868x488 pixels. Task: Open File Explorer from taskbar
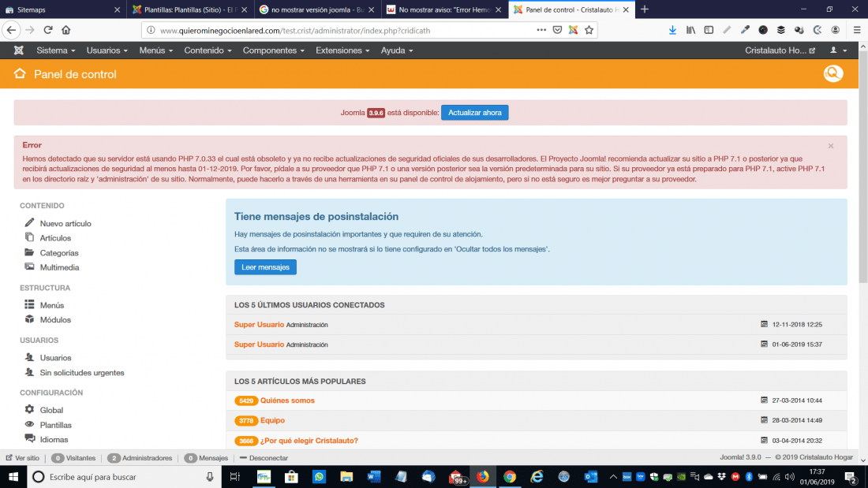tap(346, 476)
